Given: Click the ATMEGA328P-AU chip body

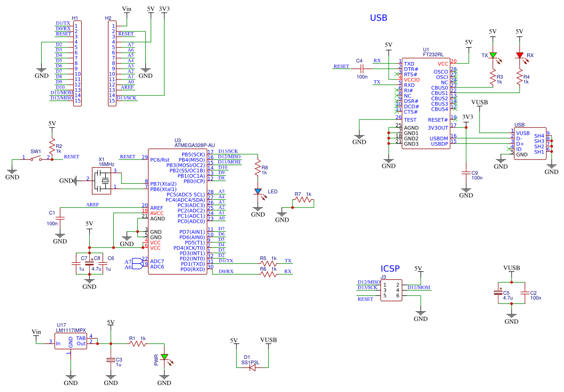Looking at the screenshot, I should point(178,211).
